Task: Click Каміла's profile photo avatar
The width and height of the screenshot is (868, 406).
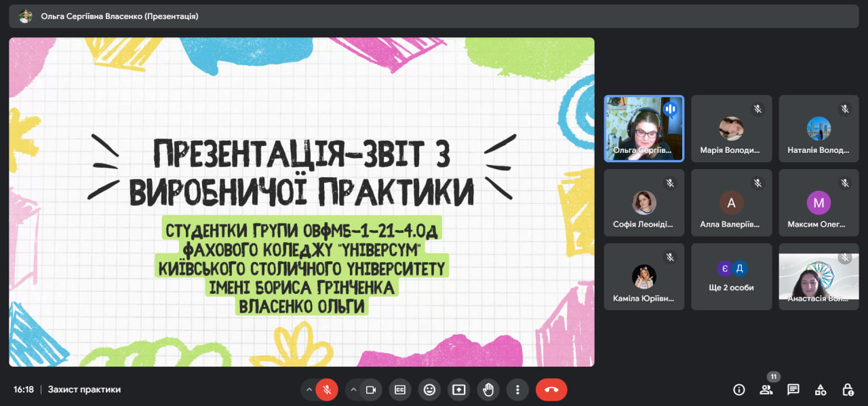Action: [644, 276]
